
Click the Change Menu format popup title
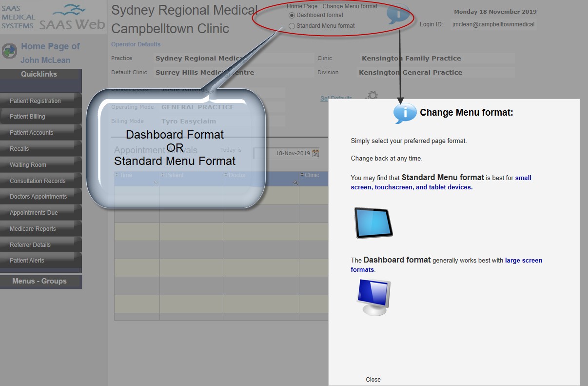467,113
